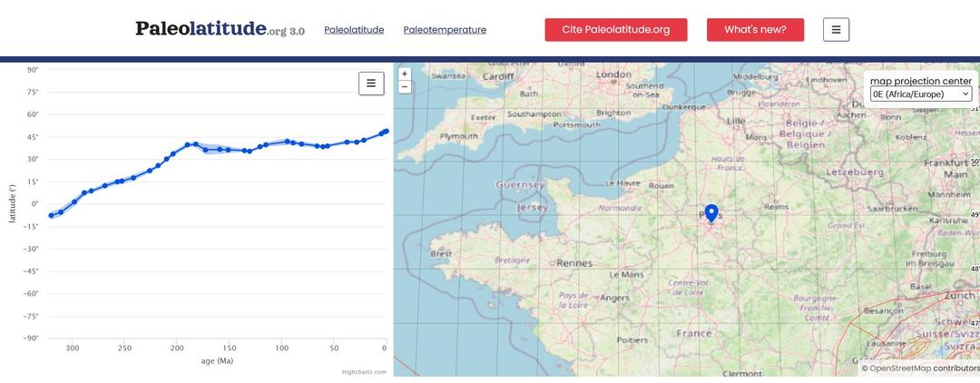This screenshot has width=980, height=383.
Task: Expand the map projection center dropdown
Action: tap(921, 93)
